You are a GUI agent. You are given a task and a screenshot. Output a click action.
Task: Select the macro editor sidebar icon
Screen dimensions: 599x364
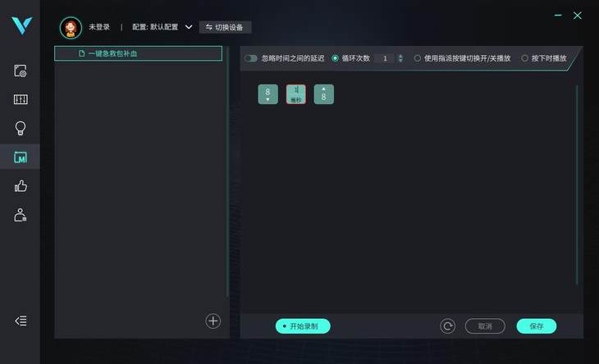point(21,157)
